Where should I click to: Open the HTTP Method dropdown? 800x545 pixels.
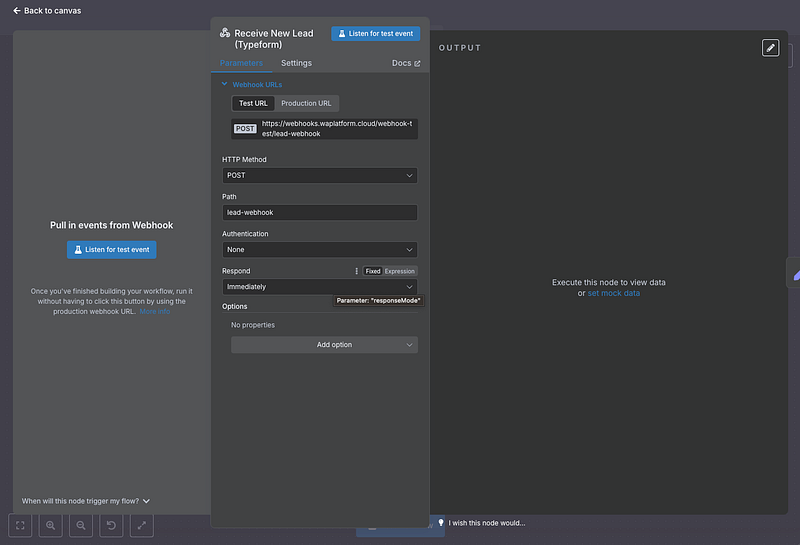(x=319, y=175)
